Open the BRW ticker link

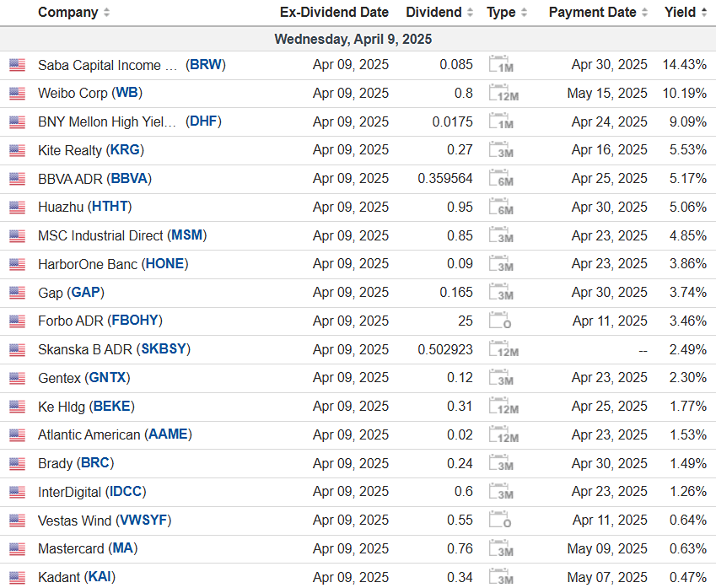point(206,64)
